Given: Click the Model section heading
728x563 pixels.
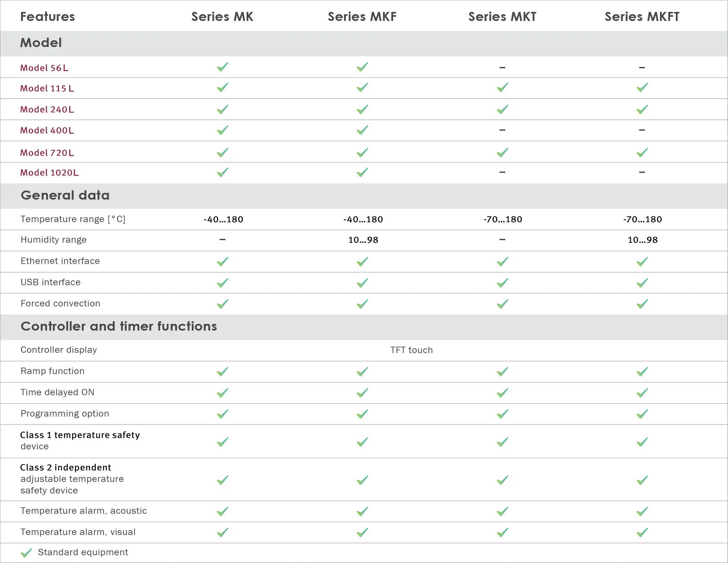Looking at the screenshot, I should click(x=41, y=43).
